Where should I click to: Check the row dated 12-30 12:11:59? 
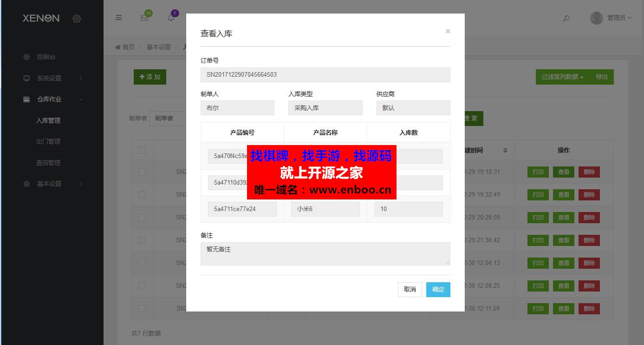(x=142, y=308)
